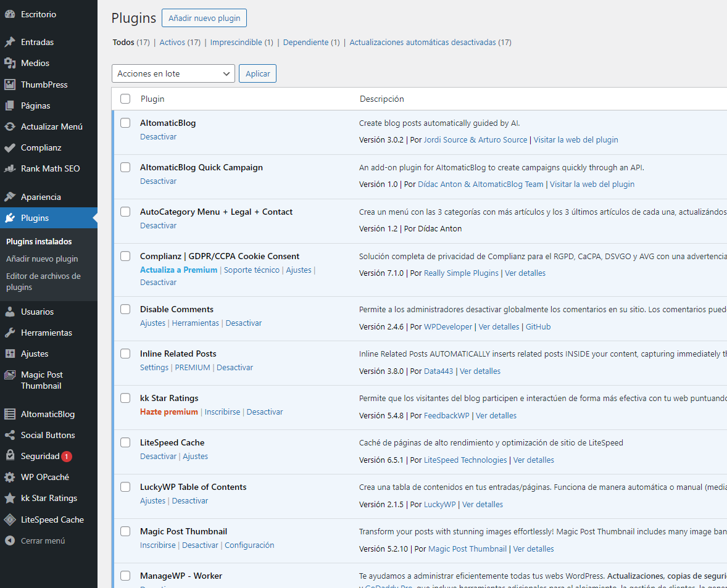Follow the Visitar la web del plugin link for AltomaticBlog

pyautogui.click(x=576, y=139)
